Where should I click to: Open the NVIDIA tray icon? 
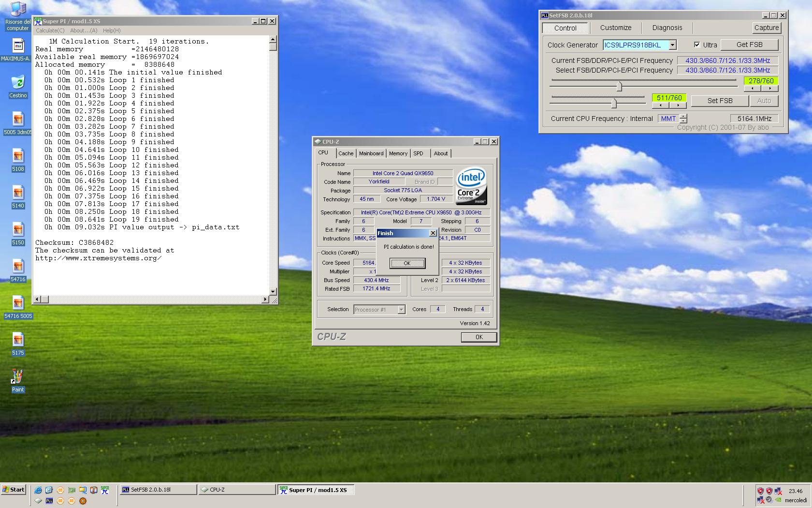click(778, 500)
